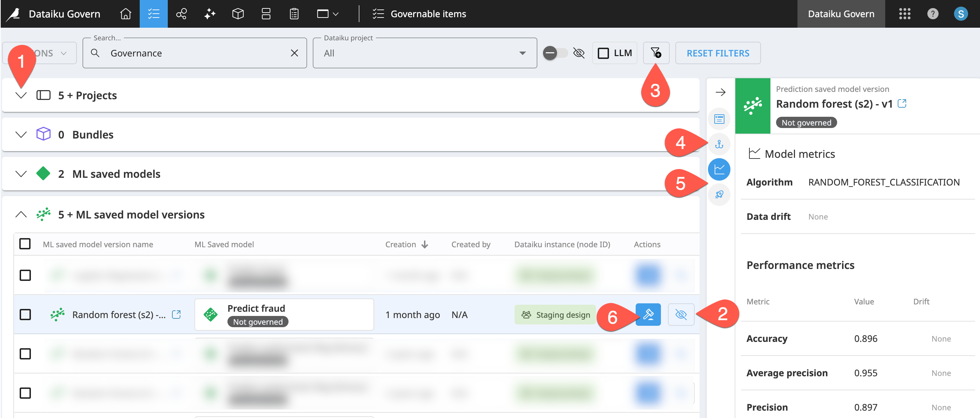Check the first blurred row checkbox
The height and width of the screenshot is (418, 980).
point(25,275)
